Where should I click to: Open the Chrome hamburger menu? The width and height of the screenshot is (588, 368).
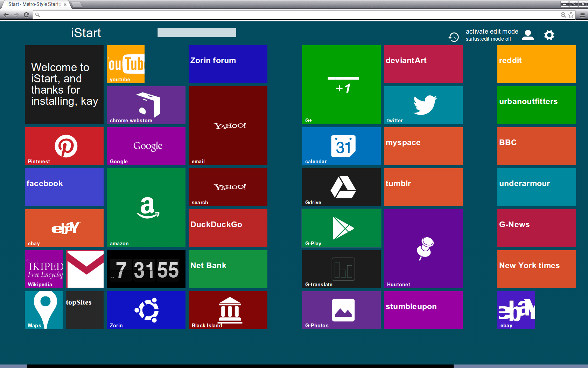582,15
